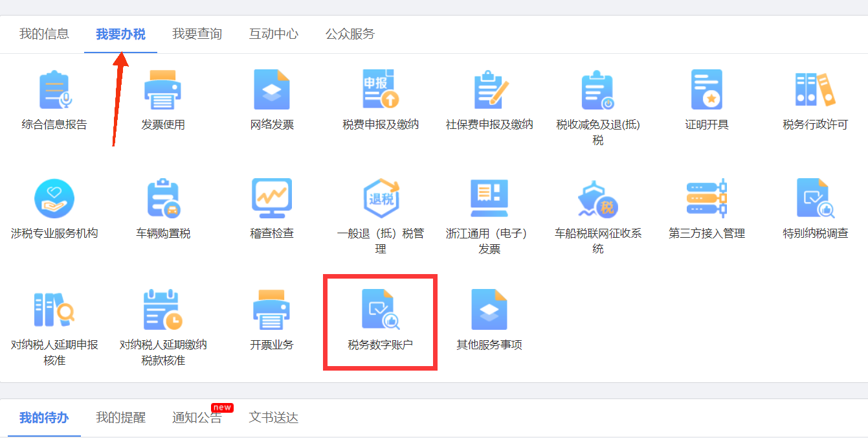
Task: Open the 对纳税人延期缴纳税款核准 calendar icon
Action: (163, 310)
